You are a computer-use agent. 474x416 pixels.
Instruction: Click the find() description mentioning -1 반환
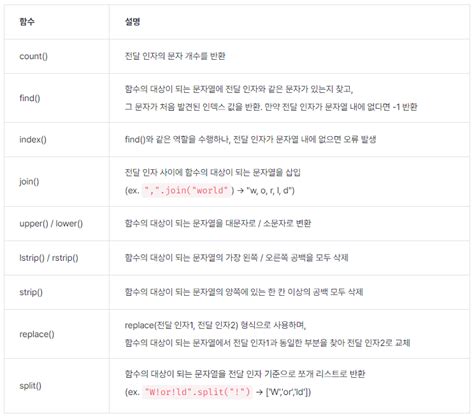[x=271, y=107]
